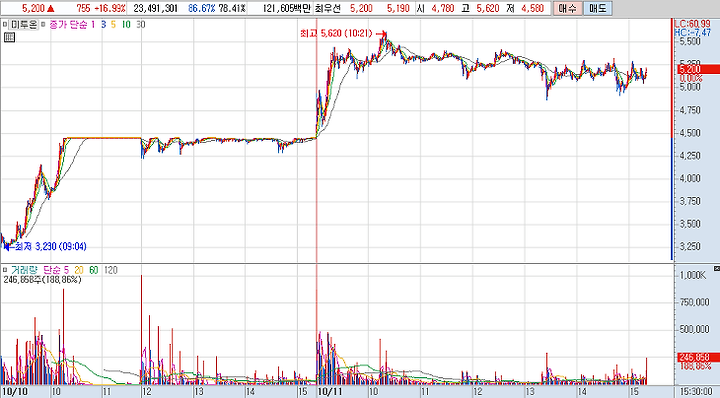Click the red 246,858 volume axis tag
The image size is (720, 398).
coord(698,357)
